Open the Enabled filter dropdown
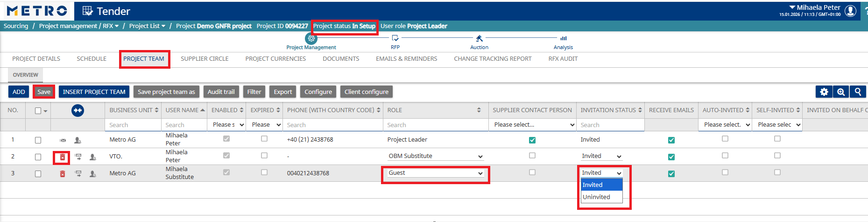 pos(228,125)
